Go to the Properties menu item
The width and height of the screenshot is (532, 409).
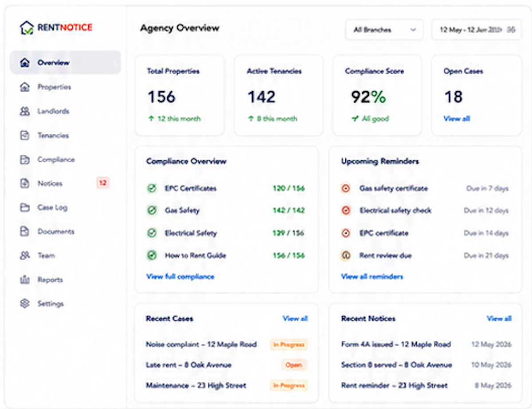point(66,87)
